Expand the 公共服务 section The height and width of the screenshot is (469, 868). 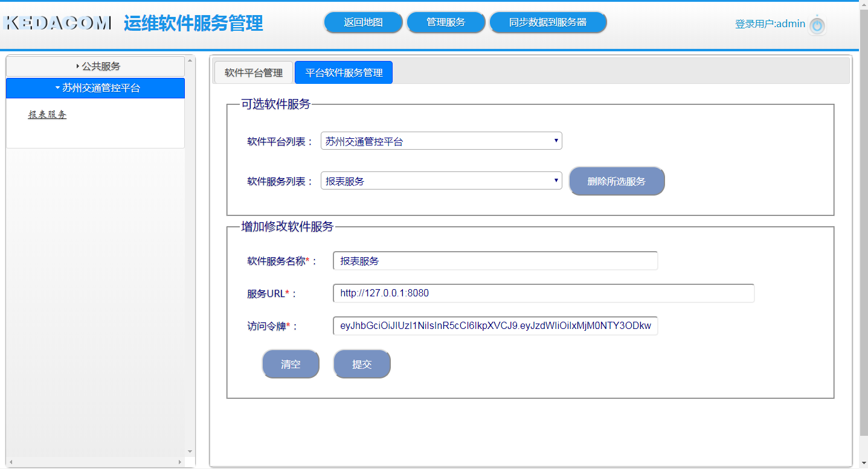[x=95, y=66]
